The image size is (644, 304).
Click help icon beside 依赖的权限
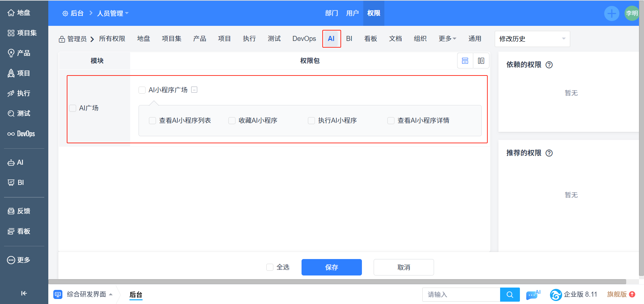pos(549,65)
